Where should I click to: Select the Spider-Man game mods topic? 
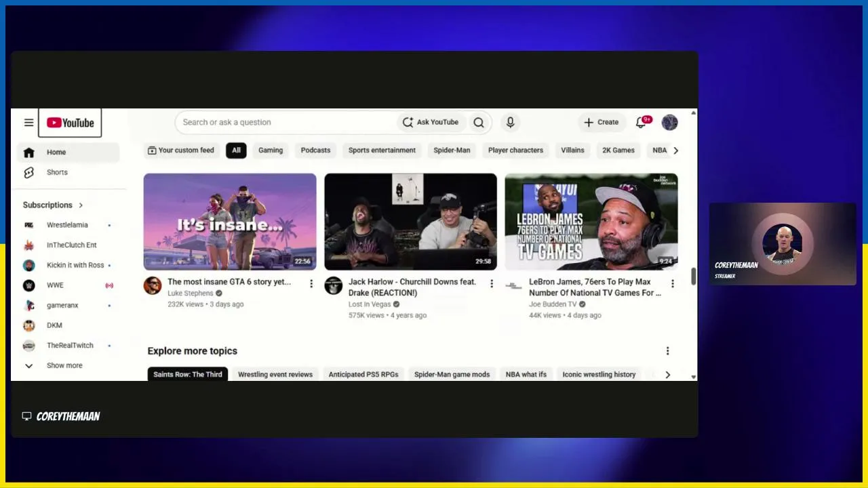pos(452,375)
